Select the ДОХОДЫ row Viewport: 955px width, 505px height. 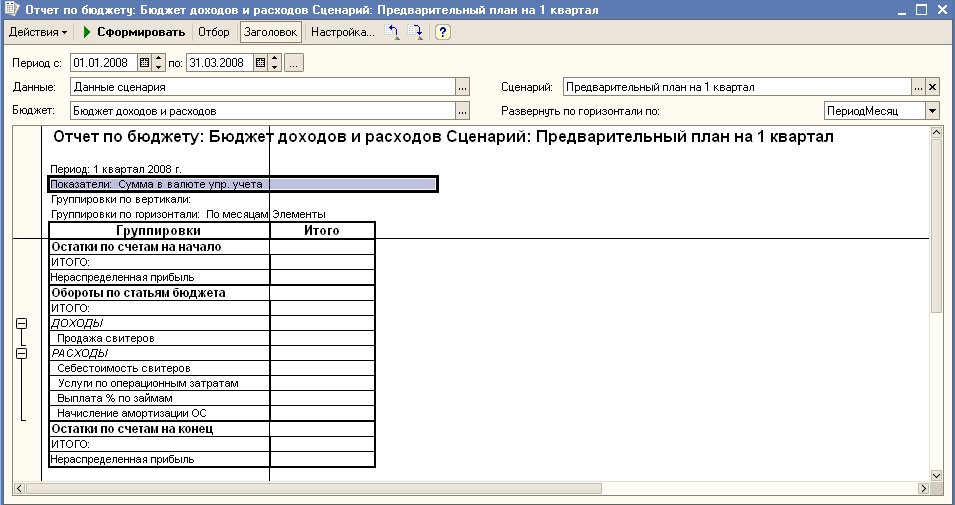click(x=212, y=323)
